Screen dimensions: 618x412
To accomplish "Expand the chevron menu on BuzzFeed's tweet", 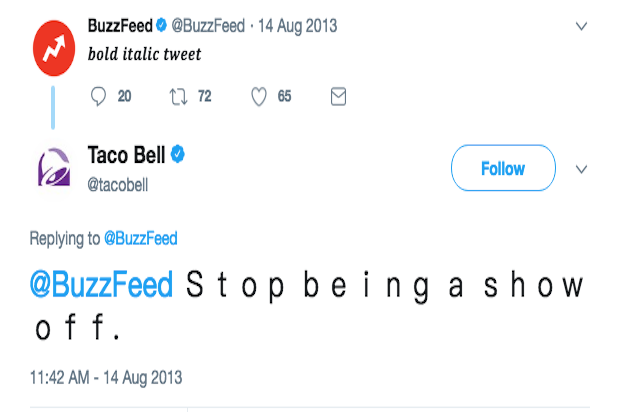I will pos(581,25).
